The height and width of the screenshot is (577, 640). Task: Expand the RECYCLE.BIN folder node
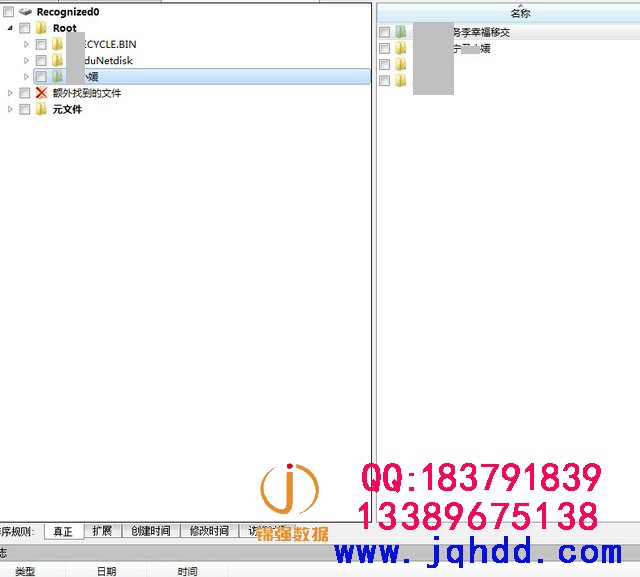coord(26,44)
